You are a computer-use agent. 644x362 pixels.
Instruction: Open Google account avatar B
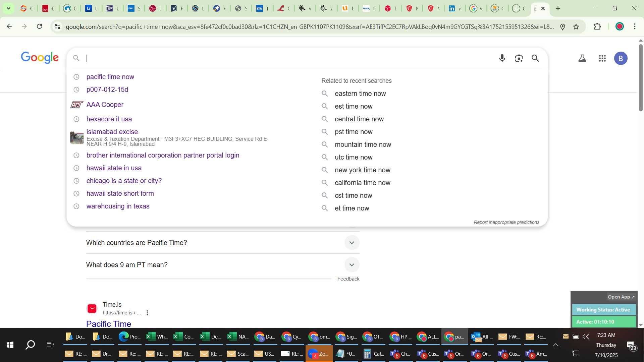tap(621, 58)
